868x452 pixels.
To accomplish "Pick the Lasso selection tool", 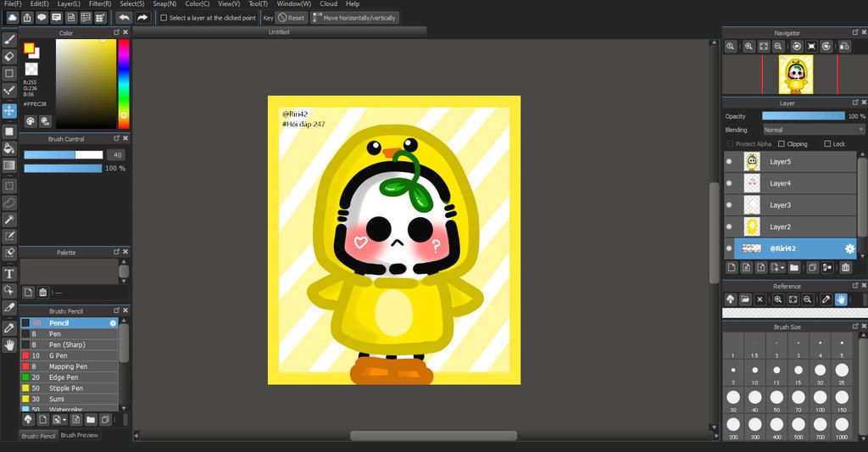I will click(9, 203).
